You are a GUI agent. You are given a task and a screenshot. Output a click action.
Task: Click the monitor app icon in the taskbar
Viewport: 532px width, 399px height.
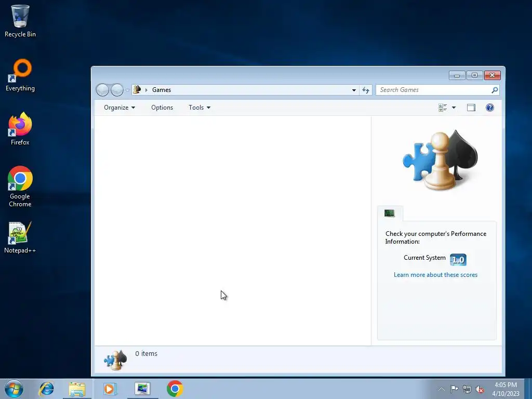click(x=142, y=389)
